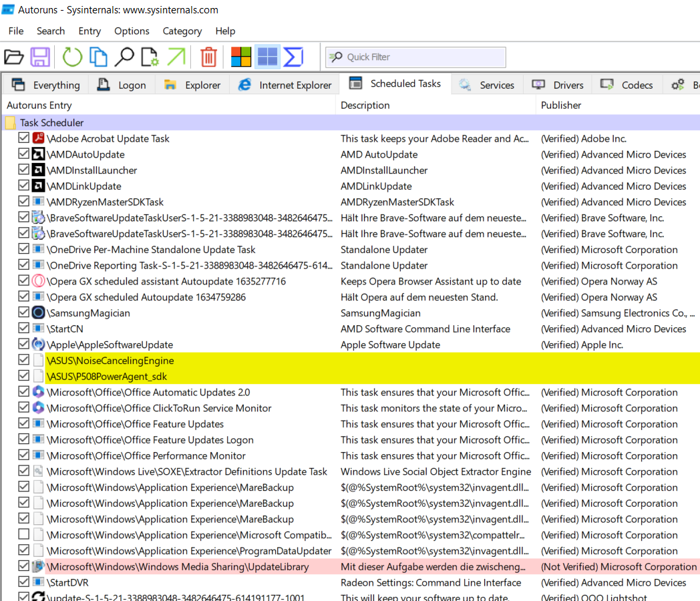
Task: Sort by the Autoruns Entry column header
Action: 169,106
